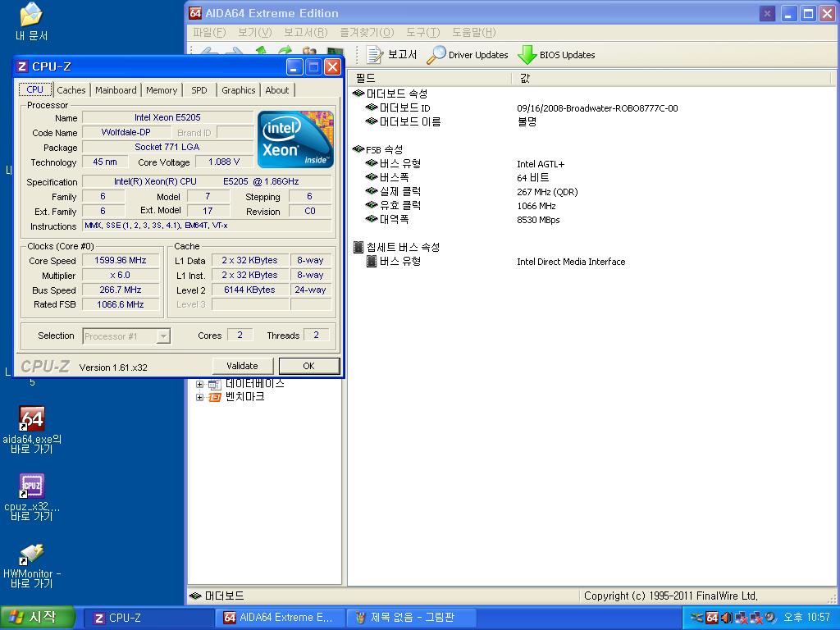
Task: Select the HWMonitor shortcut desktop icon
Action: click(x=32, y=554)
